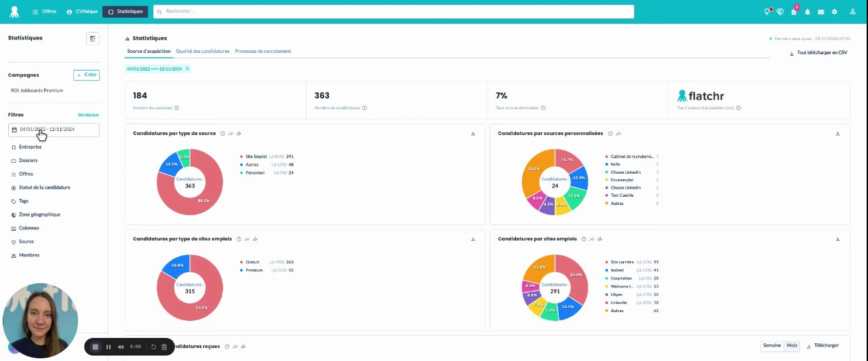Expand the Statut de la candidature filter
Viewport: 868px width, 361px height.
[44, 187]
